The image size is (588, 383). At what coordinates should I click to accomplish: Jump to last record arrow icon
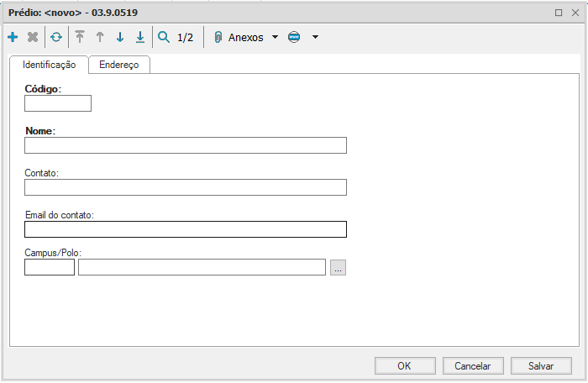coord(140,38)
